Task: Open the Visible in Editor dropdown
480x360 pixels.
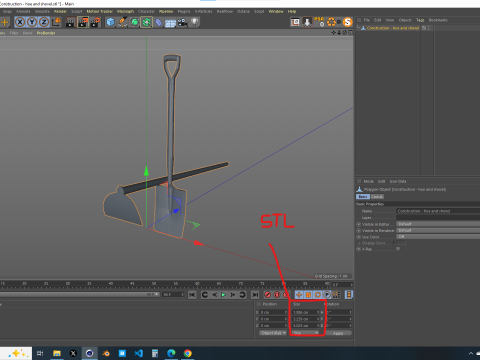Action: (x=438, y=224)
